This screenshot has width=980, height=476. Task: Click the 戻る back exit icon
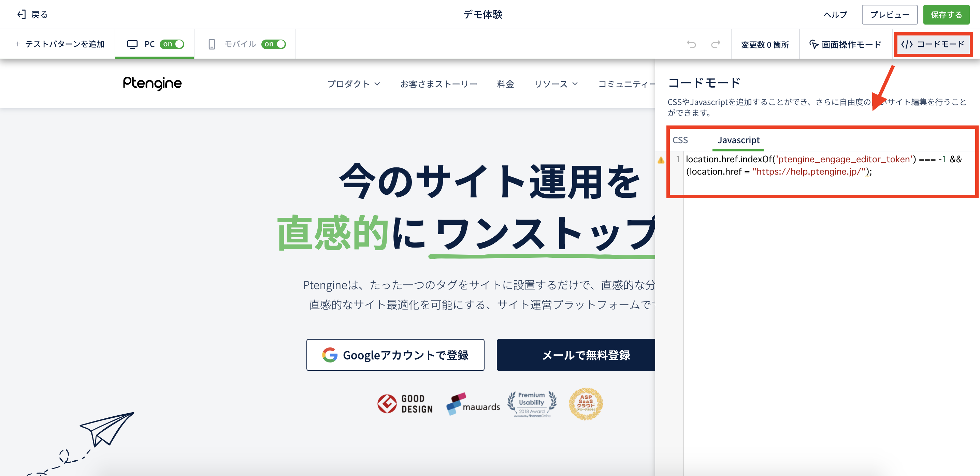(x=22, y=14)
